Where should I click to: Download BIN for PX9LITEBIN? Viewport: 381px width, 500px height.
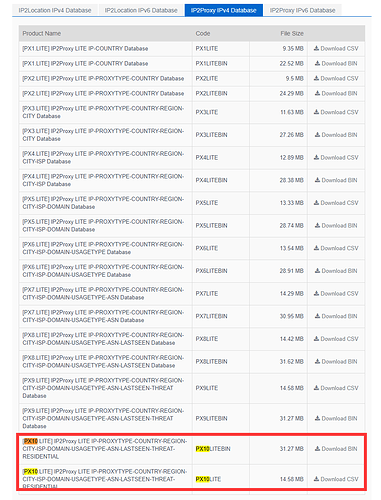[336, 419]
